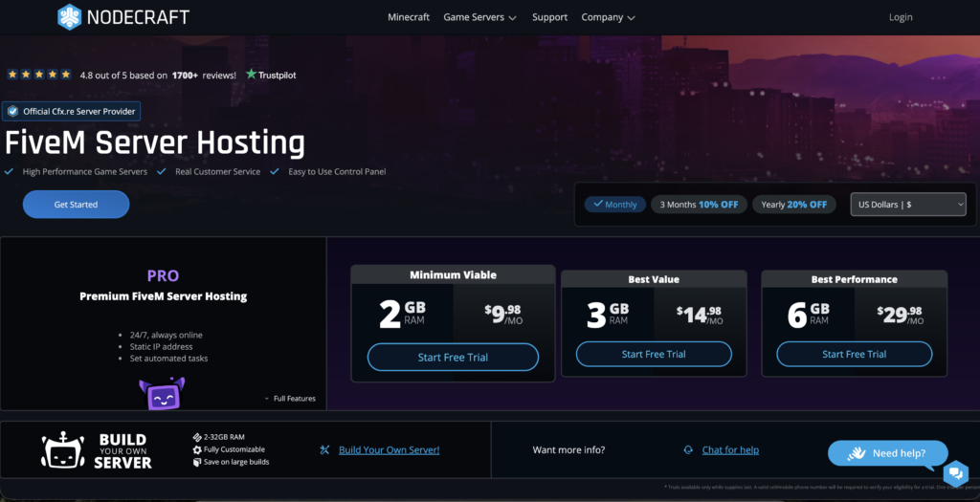980x502 pixels.
Task: Click the Nodecraft hexagon logo icon
Action: pos(69,17)
